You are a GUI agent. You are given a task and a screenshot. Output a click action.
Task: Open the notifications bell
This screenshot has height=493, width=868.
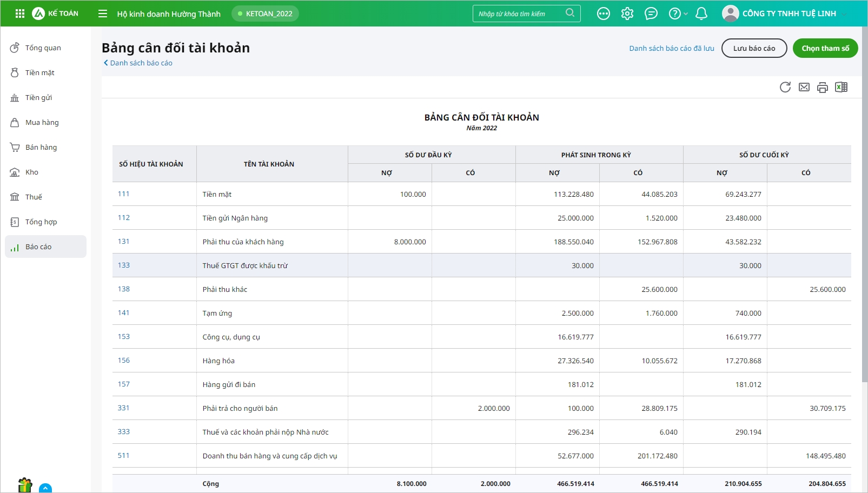click(x=701, y=14)
